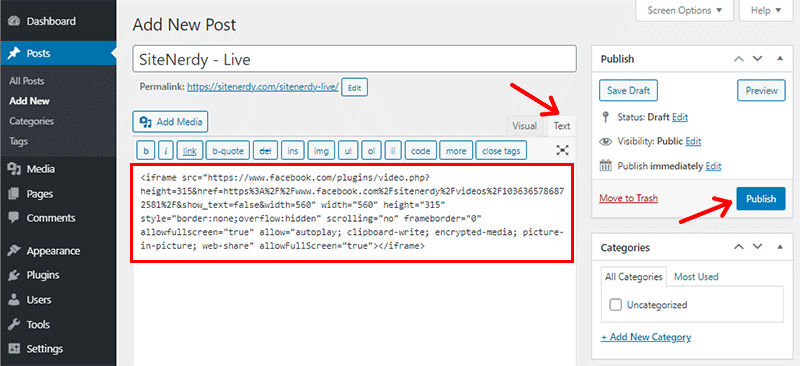Click the Preview button
The height and width of the screenshot is (366, 800).
[x=761, y=90]
